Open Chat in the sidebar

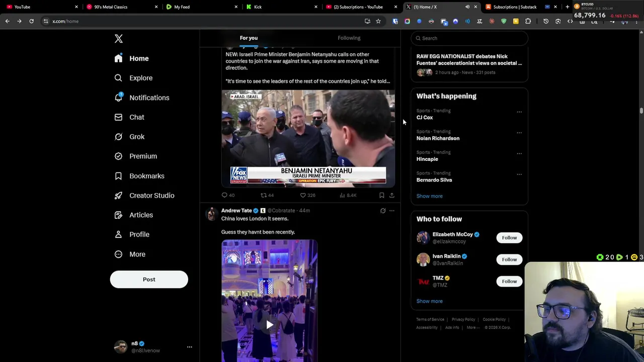click(129, 117)
